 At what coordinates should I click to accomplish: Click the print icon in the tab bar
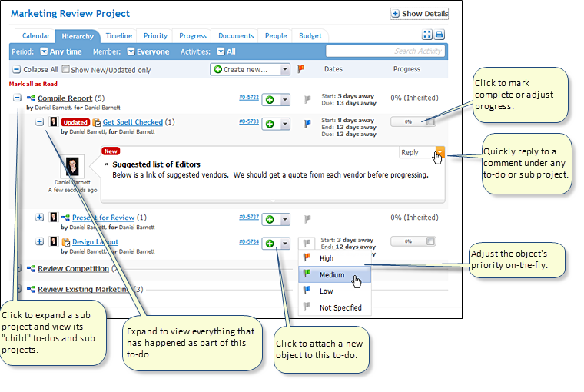point(440,35)
